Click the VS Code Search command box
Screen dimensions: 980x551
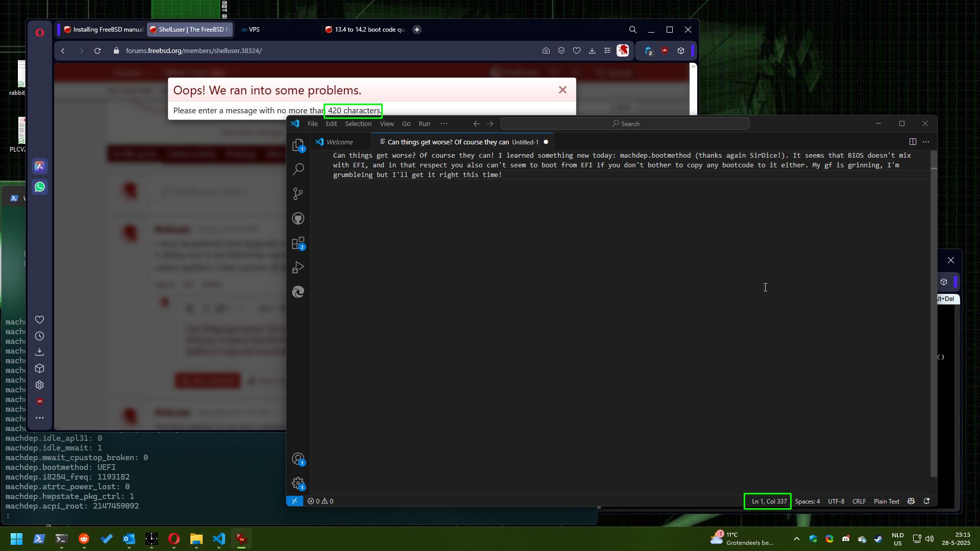(x=625, y=123)
